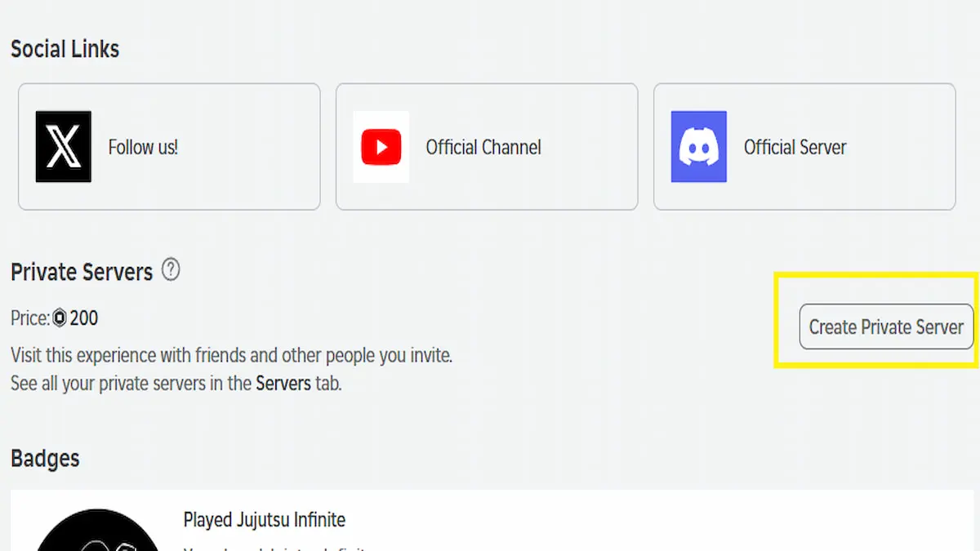Click the 200 price value

(84, 318)
